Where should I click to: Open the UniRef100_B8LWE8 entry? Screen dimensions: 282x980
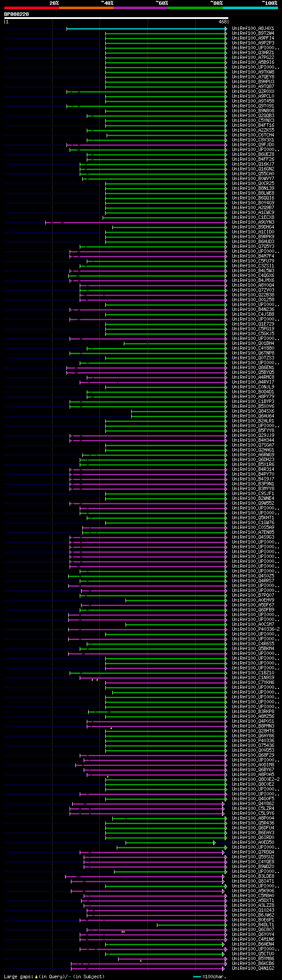tap(253, 193)
